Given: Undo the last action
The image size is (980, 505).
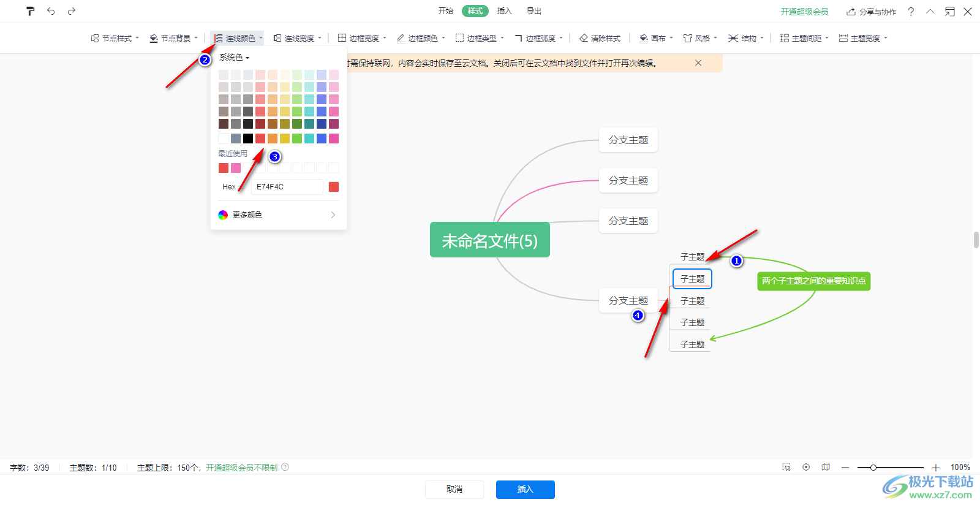Looking at the screenshot, I should coord(51,11).
